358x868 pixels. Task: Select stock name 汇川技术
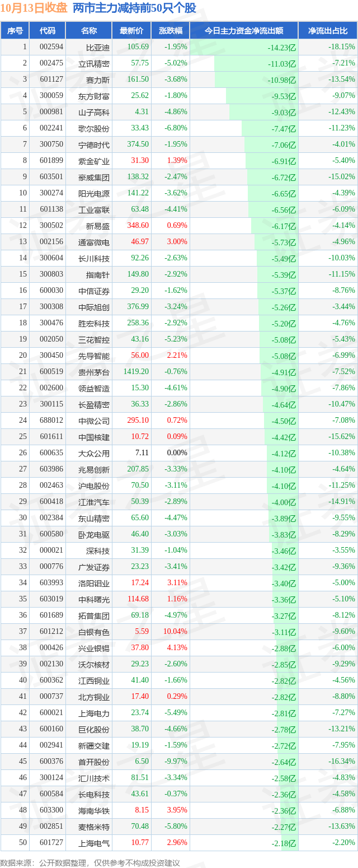[94, 778]
